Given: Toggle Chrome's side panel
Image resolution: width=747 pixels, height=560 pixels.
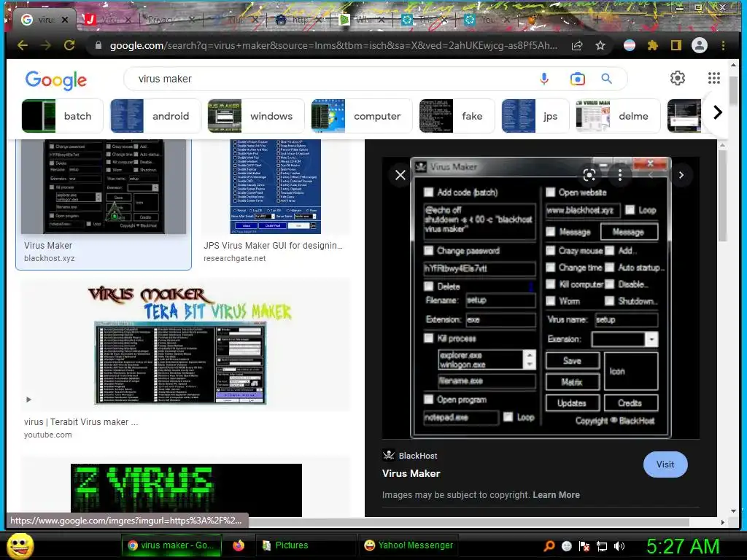Looking at the screenshot, I should tap(676, 46).
